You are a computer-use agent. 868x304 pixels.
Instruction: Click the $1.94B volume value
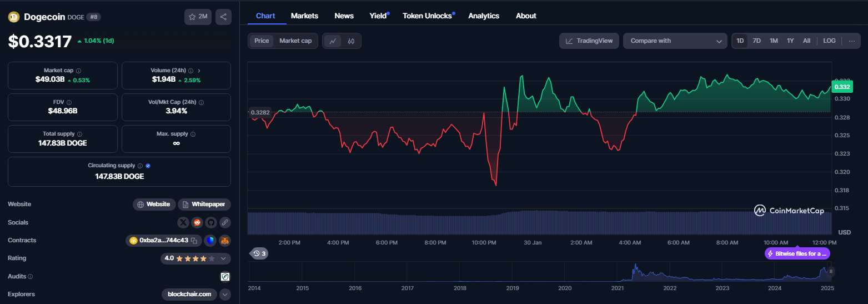pos(163,79)
